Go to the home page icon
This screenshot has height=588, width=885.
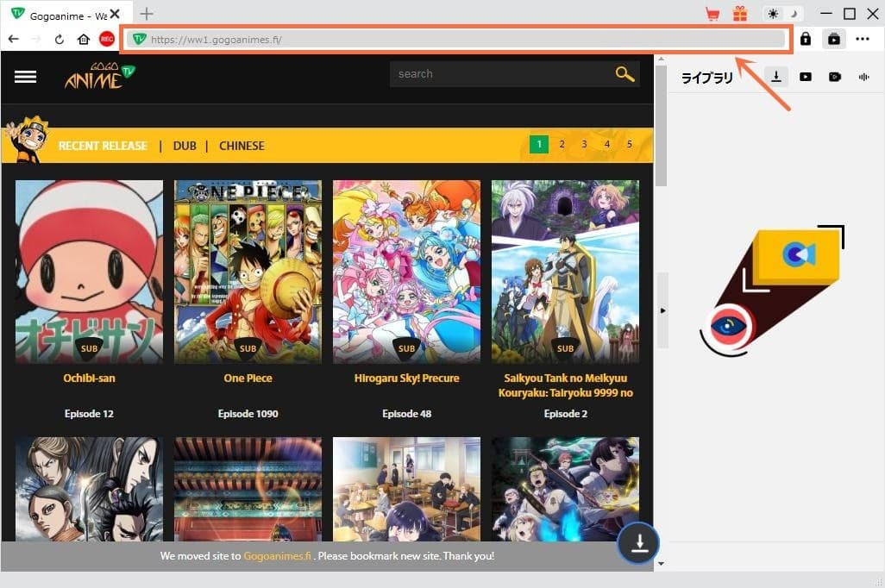[x=84, y=39]
